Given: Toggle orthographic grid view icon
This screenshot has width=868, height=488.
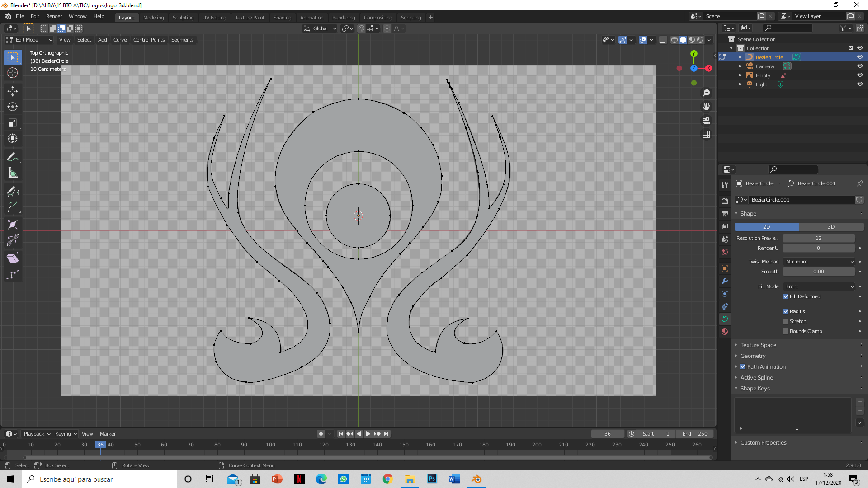Looking at the screenshot, I should pos(706,135).
